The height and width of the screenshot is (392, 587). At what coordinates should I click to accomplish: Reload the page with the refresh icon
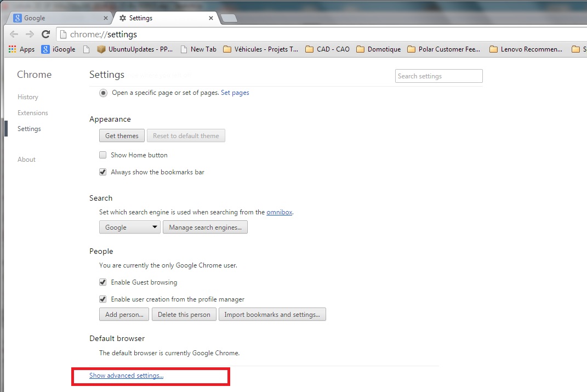point(46,34)
